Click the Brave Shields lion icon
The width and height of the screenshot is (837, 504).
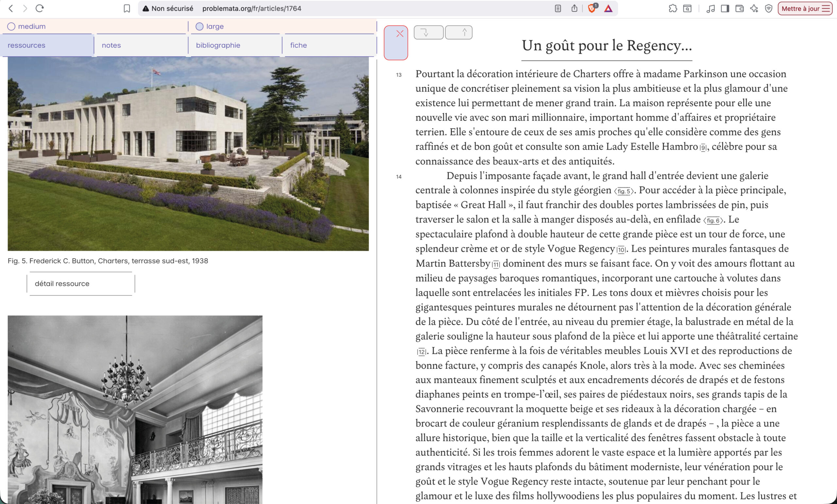pos(591,8)
